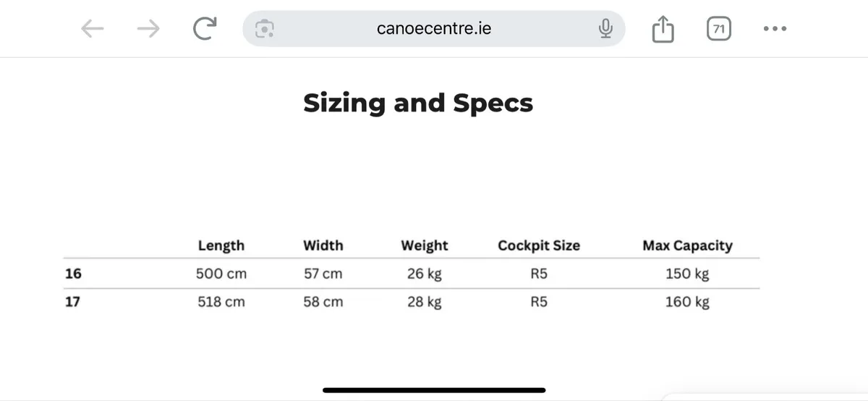This screenshot has height=401, width=868.
Task: Click the Length column header
Action: point(221,245)
